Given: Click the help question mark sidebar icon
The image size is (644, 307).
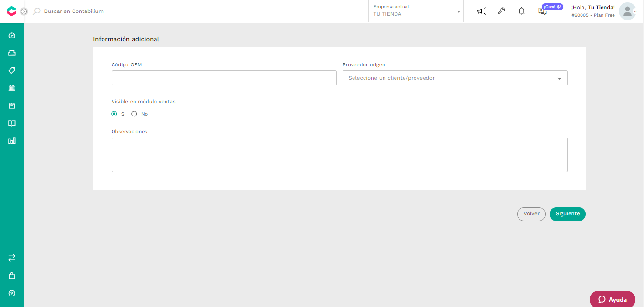Looking at the screenshot, I should [12, 293].
